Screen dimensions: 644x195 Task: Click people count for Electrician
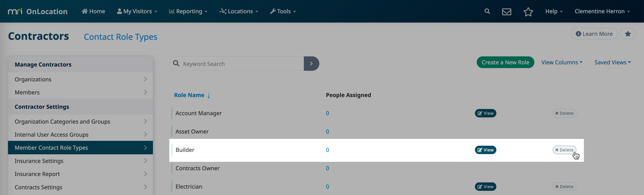(x=327, y=187)
